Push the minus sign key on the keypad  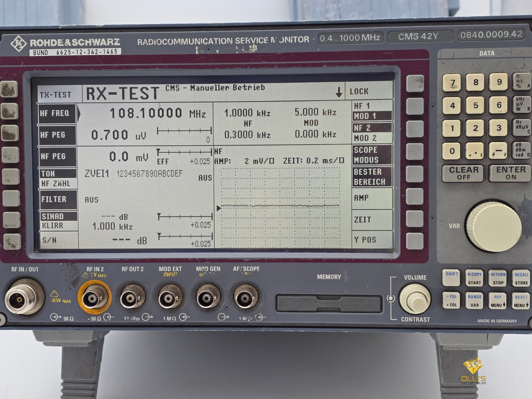point(499,151)
